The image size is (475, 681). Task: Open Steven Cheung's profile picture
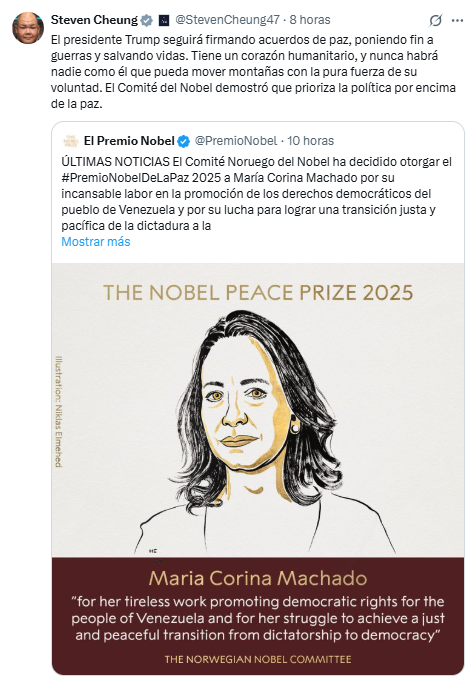(28, 28)
